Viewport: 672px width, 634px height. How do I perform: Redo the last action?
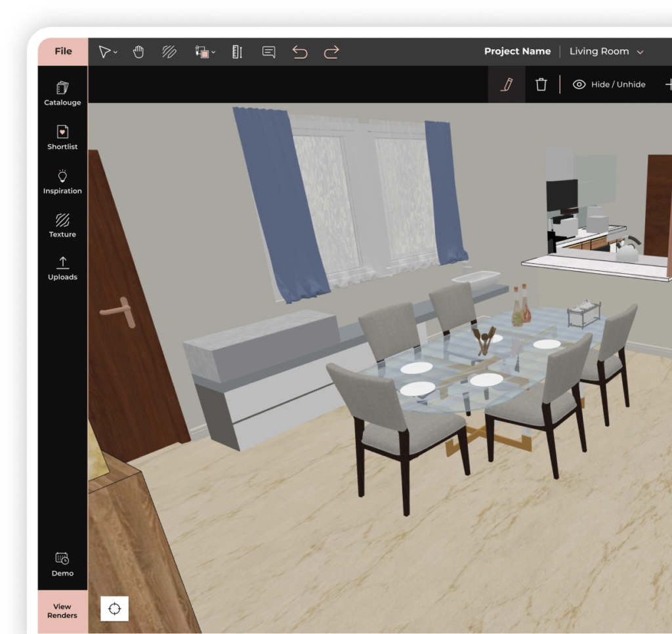331,52
